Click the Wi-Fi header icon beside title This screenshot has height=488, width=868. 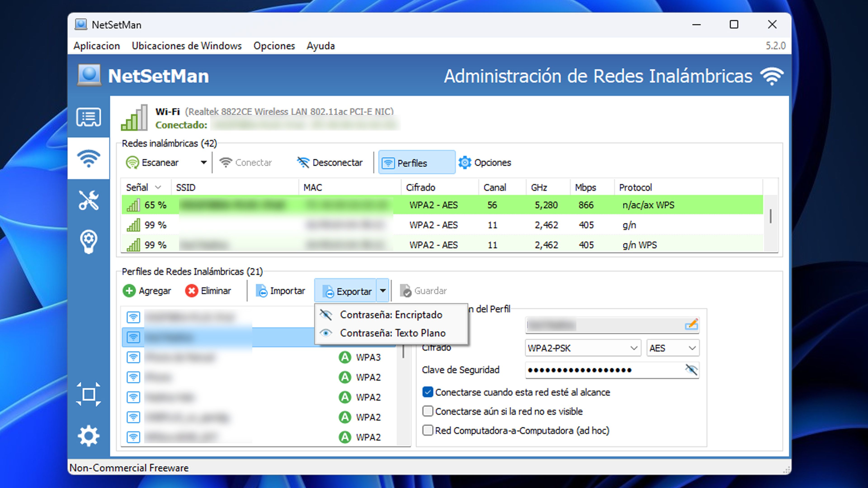click(x=772, y=76)
